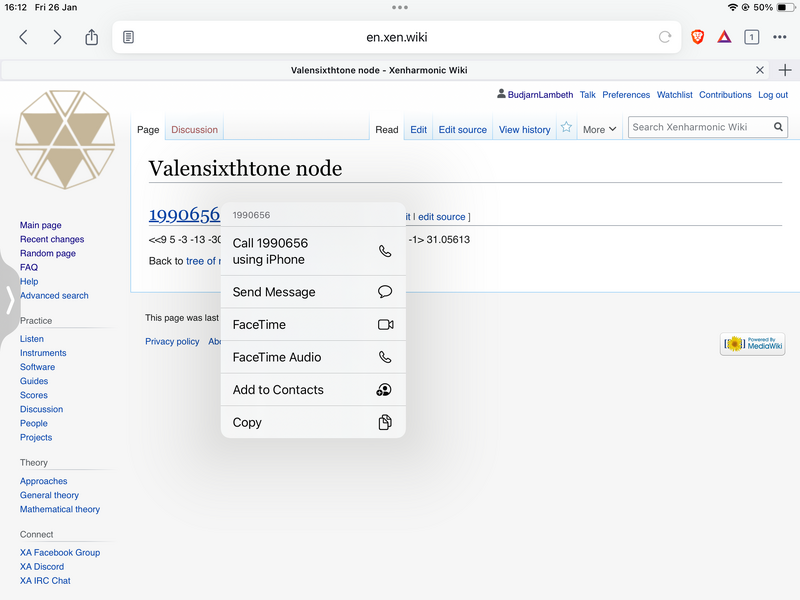
Task: Open Preferences
Action: point(626,94)
